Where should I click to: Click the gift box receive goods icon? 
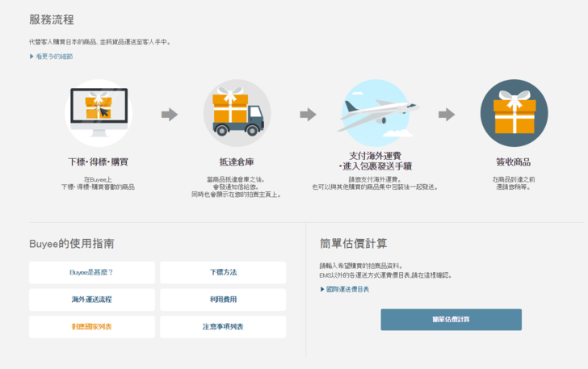click(514, 113)
